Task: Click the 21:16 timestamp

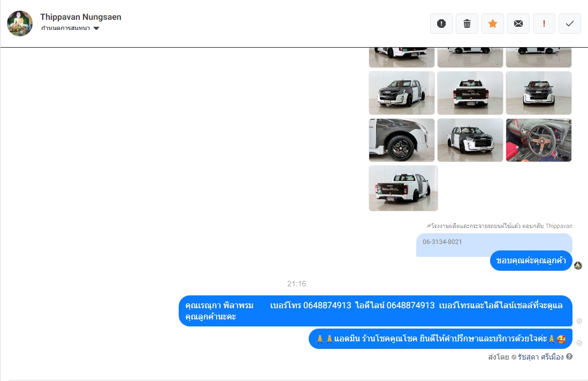Action: click(x=296, y=284)
